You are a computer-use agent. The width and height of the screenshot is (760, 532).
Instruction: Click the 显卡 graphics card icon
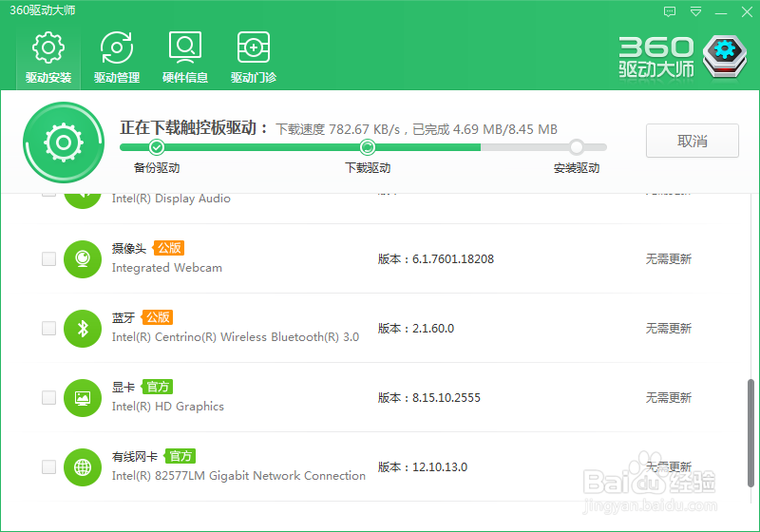click(83, 398)
